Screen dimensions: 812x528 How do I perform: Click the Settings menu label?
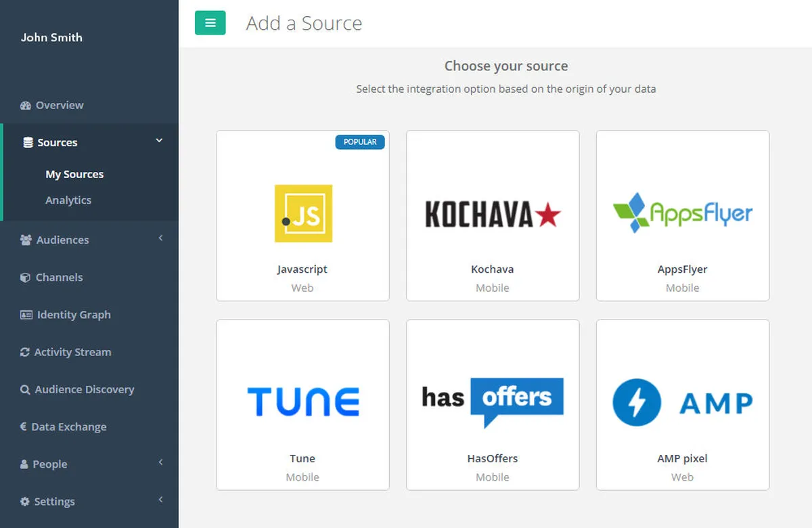[x=55, y=502]
